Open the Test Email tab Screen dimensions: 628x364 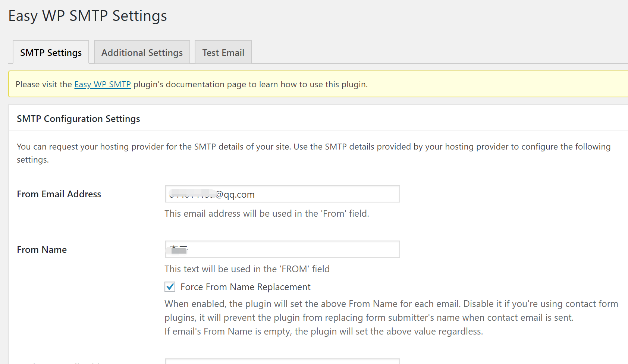click(223, 52)
